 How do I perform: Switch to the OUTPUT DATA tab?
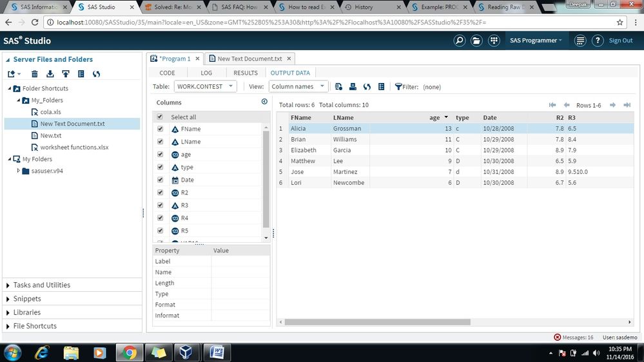pyautogui.click(x=290, y=73)
